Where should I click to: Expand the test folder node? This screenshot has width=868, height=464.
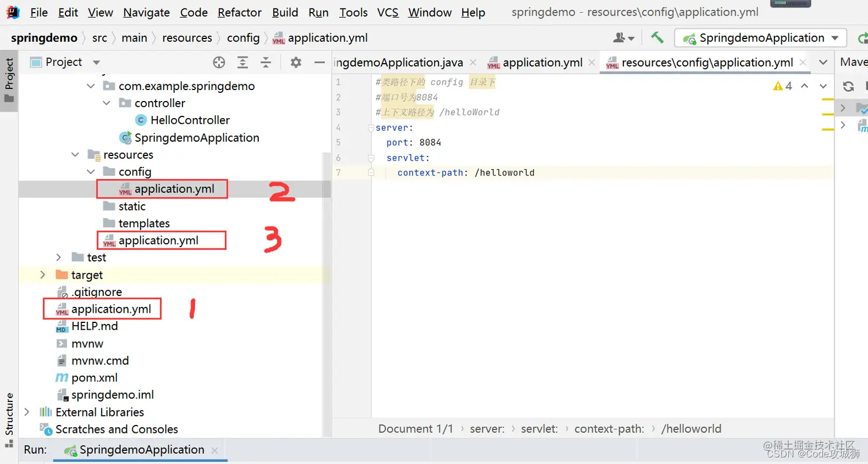click(x=59, y=258)
